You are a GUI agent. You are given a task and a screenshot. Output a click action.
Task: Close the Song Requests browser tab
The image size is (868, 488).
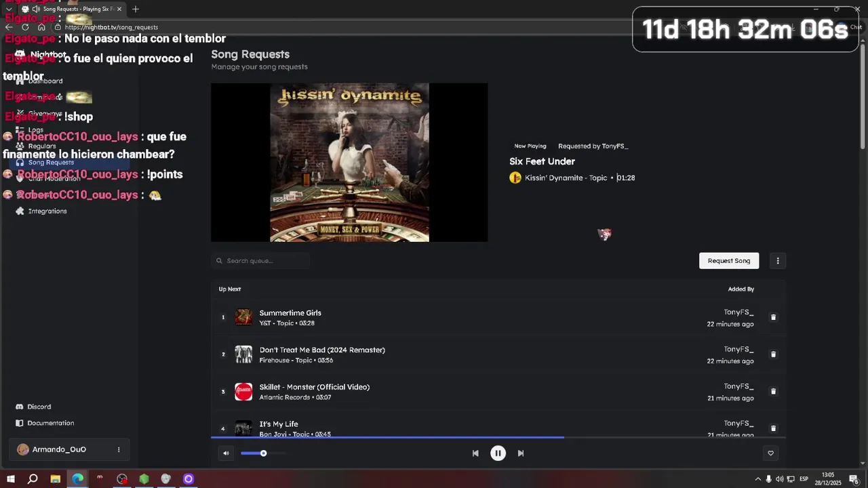(x=119, y=9)
